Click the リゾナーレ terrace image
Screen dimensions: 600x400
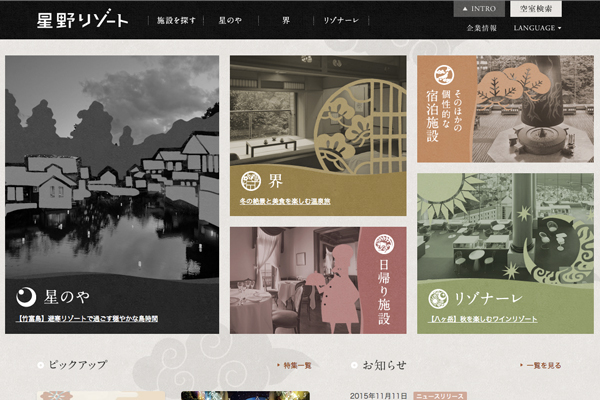[x=505, y=228]
